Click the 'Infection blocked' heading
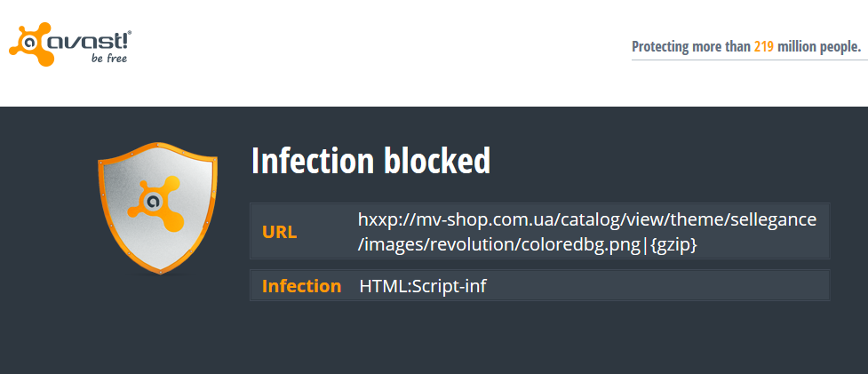 (370, 161)
